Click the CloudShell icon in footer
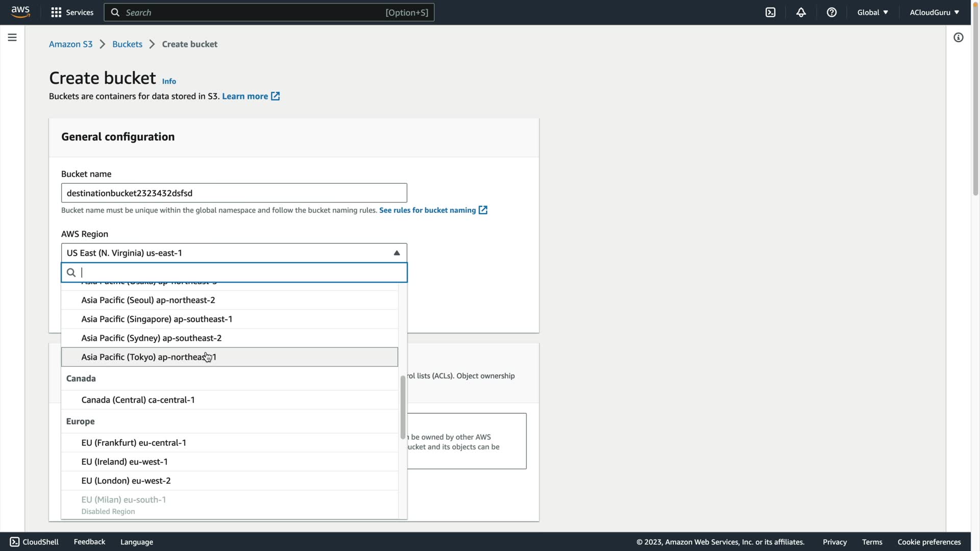 point(15,542)
